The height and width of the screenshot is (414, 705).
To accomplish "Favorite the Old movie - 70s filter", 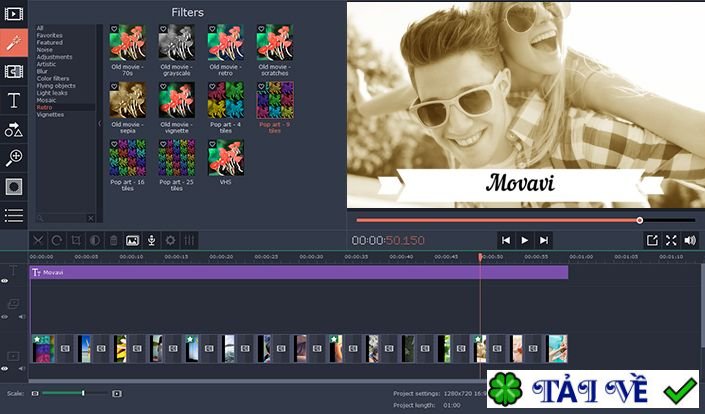I will [x=114, y=30].
